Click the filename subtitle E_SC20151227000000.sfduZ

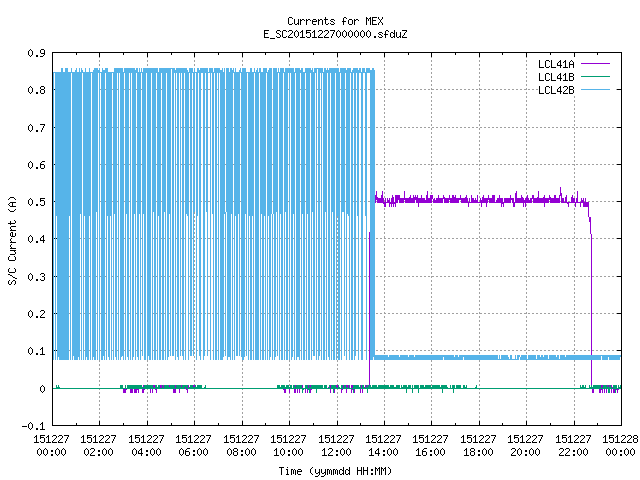tap(335, 34)
